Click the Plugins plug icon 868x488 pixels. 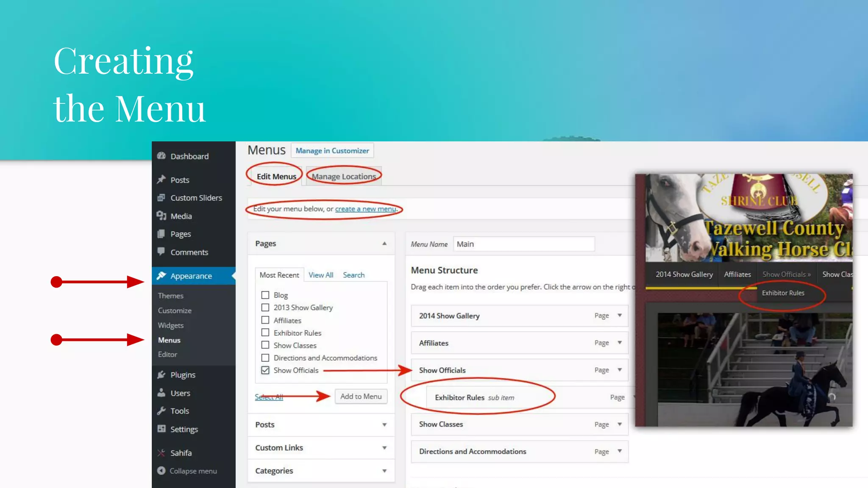[x=161, y=374]
